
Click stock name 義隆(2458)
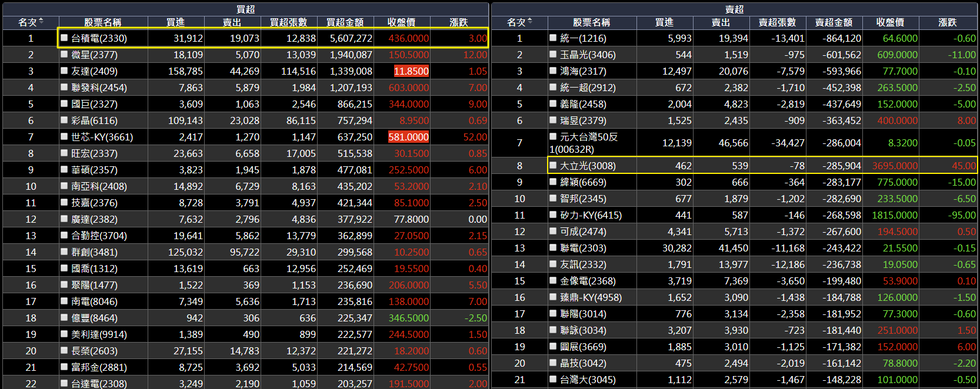click(583, 104)
